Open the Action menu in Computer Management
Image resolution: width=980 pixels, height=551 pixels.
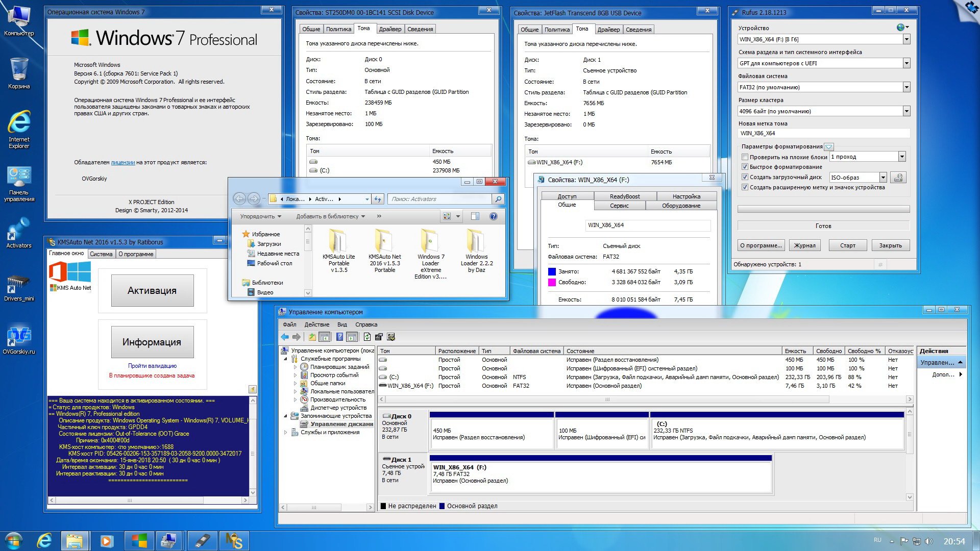[317, 324]
